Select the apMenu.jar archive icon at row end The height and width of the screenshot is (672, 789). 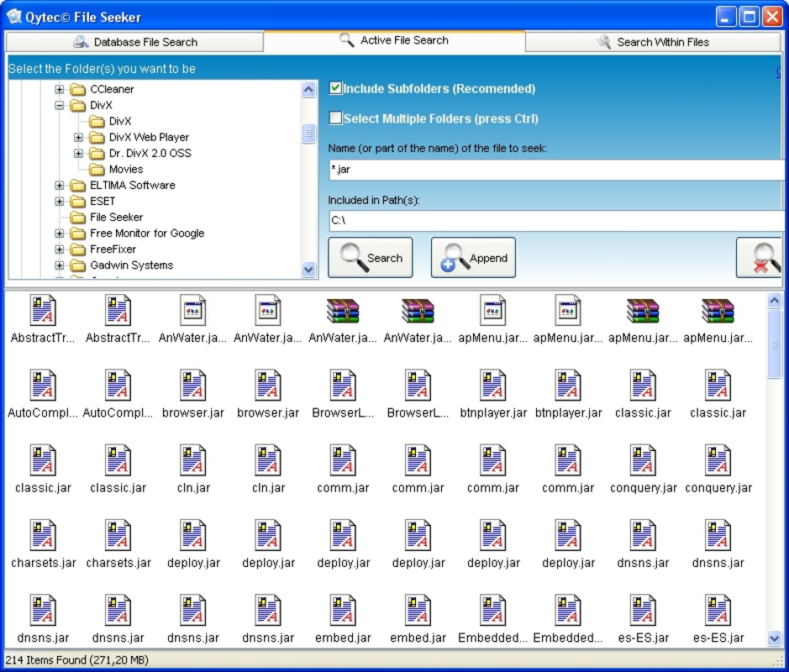(x=717, y=309)
